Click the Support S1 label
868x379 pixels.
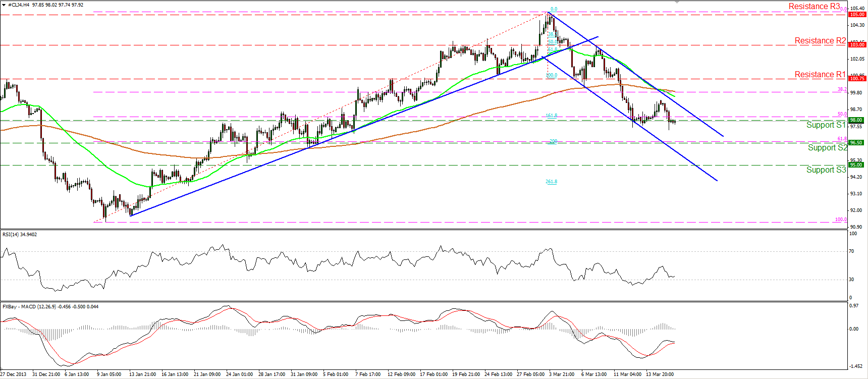coord(826,125)
